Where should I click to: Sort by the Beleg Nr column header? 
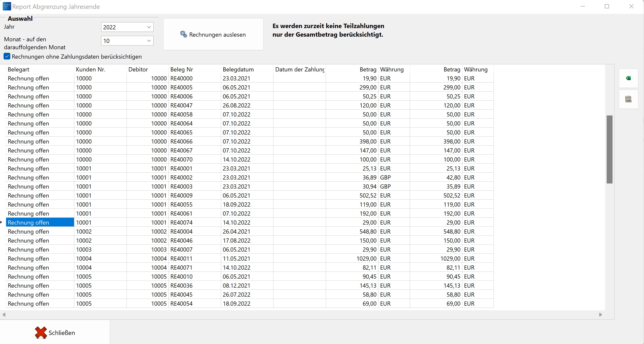pyautogui.click(x=195, y=69)
